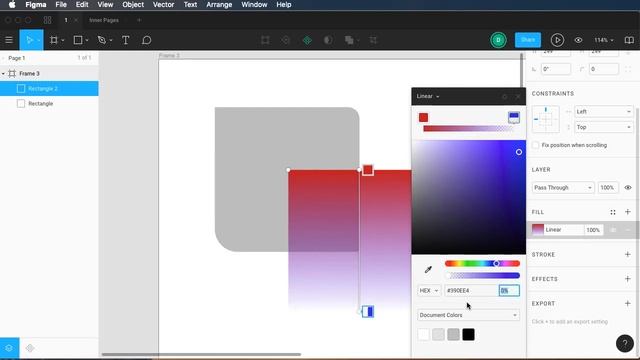Open View settings eye icon
The height and width of the screenshot is (360, 640).
tap(578, 40)
